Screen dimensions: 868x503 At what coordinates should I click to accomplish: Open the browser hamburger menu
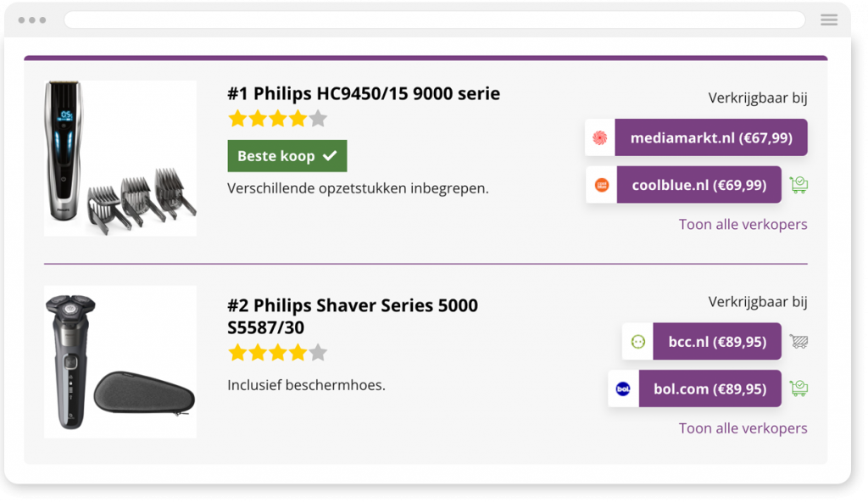[829, 20]
